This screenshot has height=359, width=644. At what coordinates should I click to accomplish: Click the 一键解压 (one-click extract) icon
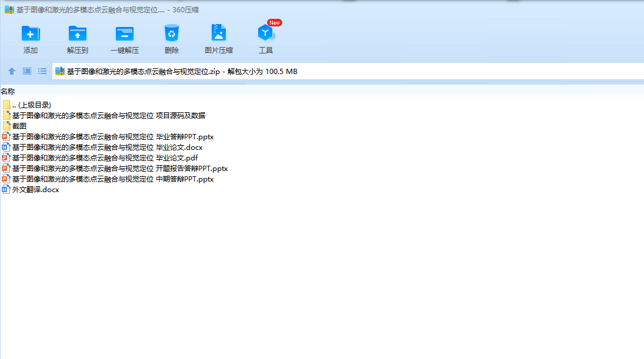[x=125, y=33]
